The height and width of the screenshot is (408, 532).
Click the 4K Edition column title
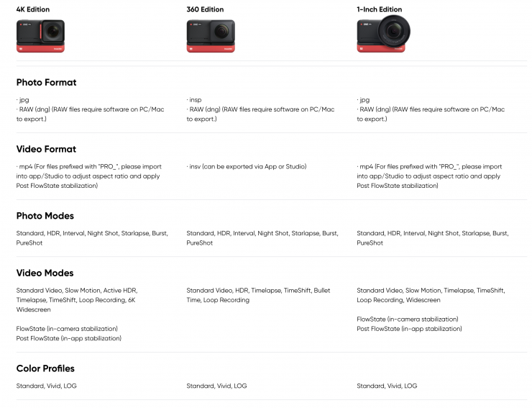[x=33, y=9]
